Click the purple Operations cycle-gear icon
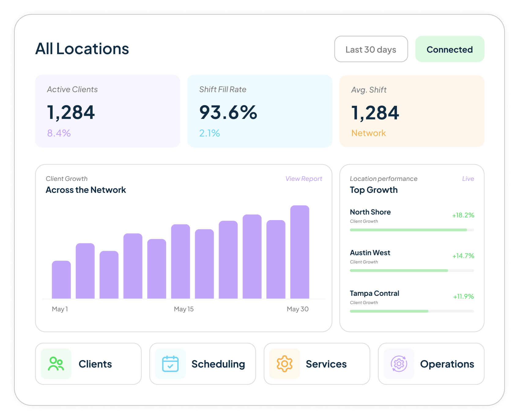The width and height of the screenshot is (519, 420). pyautogui.click(x=399, y=364)
